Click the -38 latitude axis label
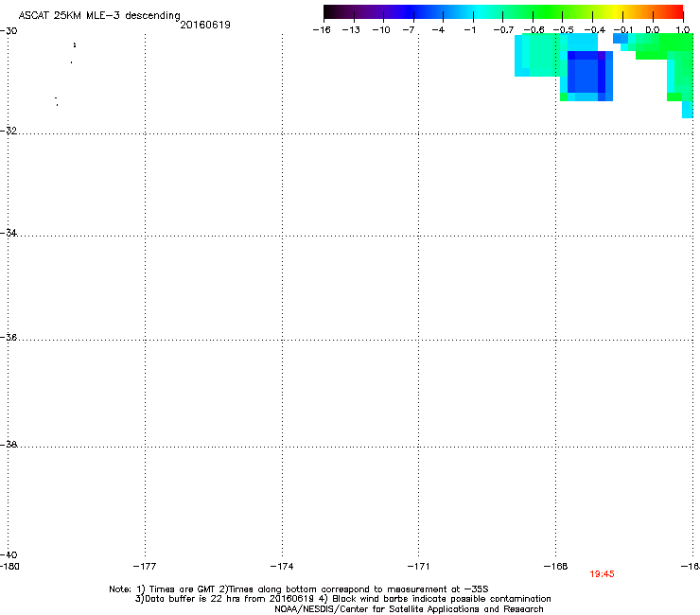 click(x=9, y=445)
